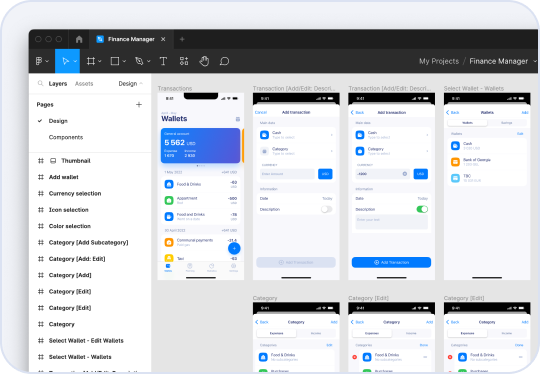Viewport: 540px width, 374px height.
Task: Click the round blue plus button in Wallets
Action: click(234, 248)
